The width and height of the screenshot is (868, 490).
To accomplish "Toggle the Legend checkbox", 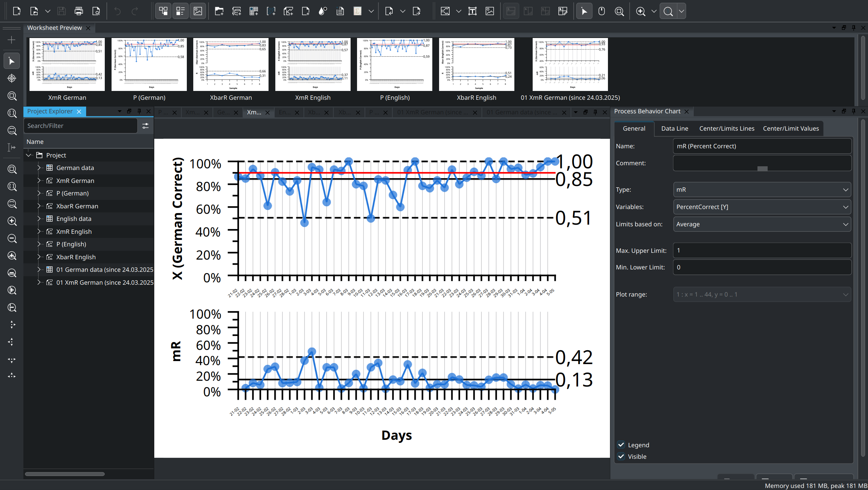I will [621, 445].
